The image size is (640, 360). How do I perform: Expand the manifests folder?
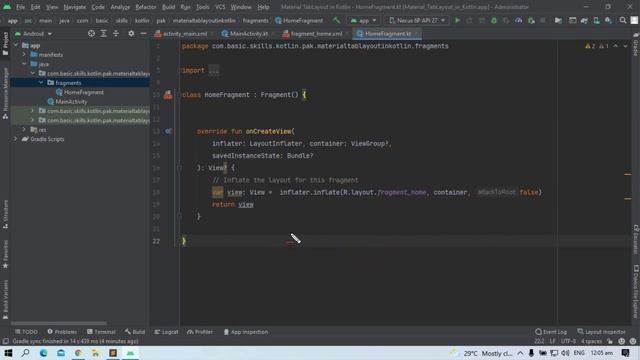pyautogui.click(x=24, y=55)
